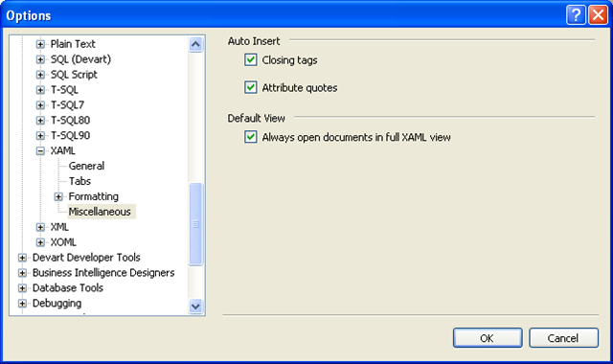Expand the Formatting node under XAML

coord(58,196)
